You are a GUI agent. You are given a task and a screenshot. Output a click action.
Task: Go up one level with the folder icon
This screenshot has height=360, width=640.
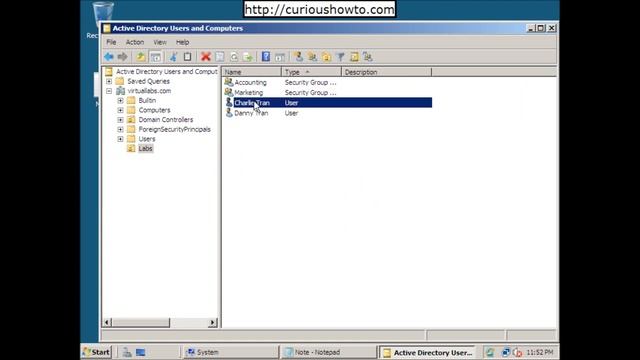click(140, 57)
